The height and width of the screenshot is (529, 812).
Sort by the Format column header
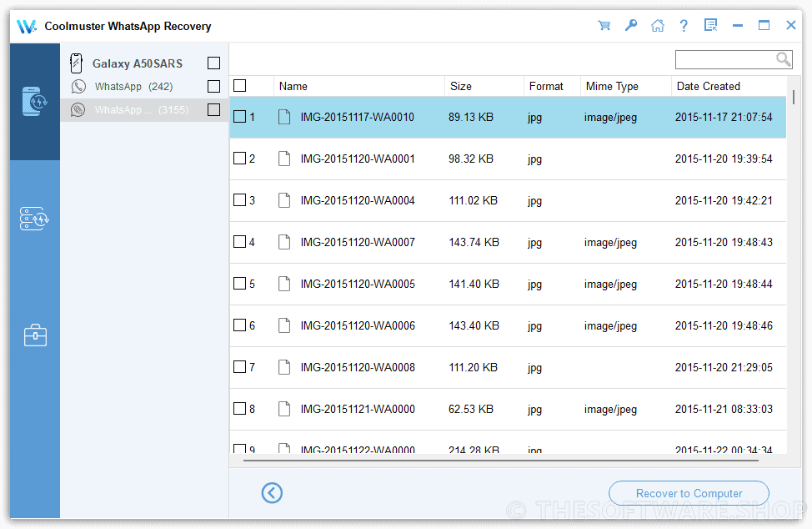pos(552,86)
